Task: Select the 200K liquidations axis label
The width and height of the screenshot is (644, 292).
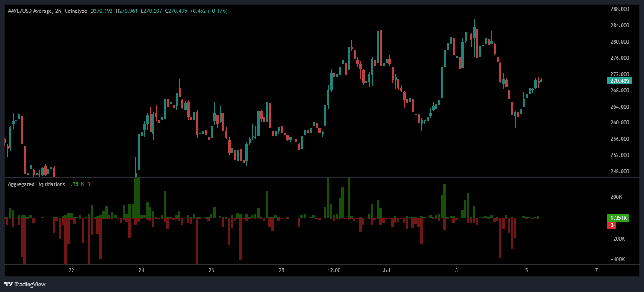Action: [617, 197]
